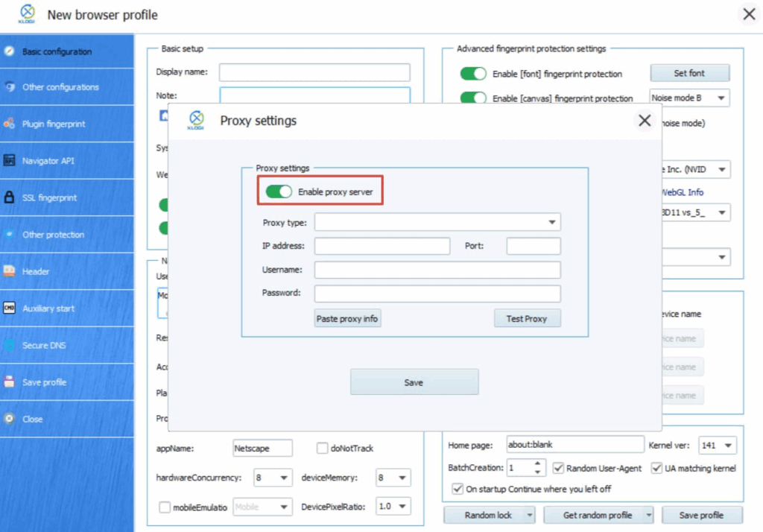The width and height of the screenshot is (763, 532).
Task: Click the SSL fingerprint padlock icon
Action: (x=9, y=197)
